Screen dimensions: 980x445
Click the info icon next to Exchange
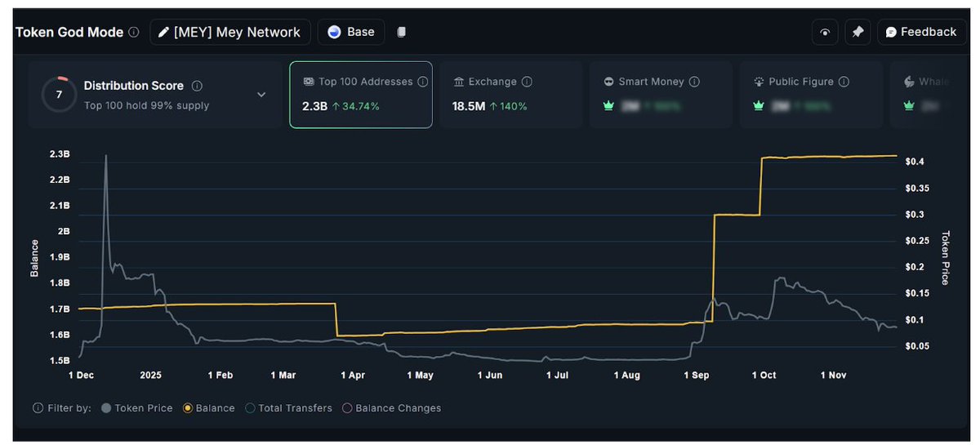(x=527, y=82)
